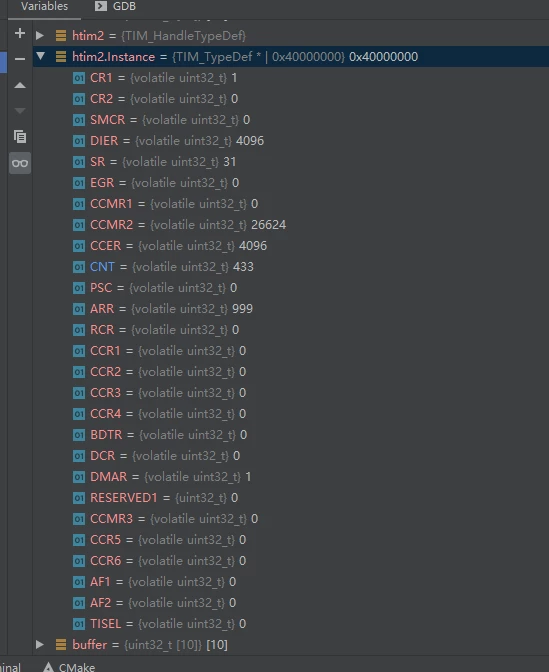Viewport: 549px width, 672px height.
Task: Select the CCR2 register row
Action: pyautogui.click(x=291, y=372)
